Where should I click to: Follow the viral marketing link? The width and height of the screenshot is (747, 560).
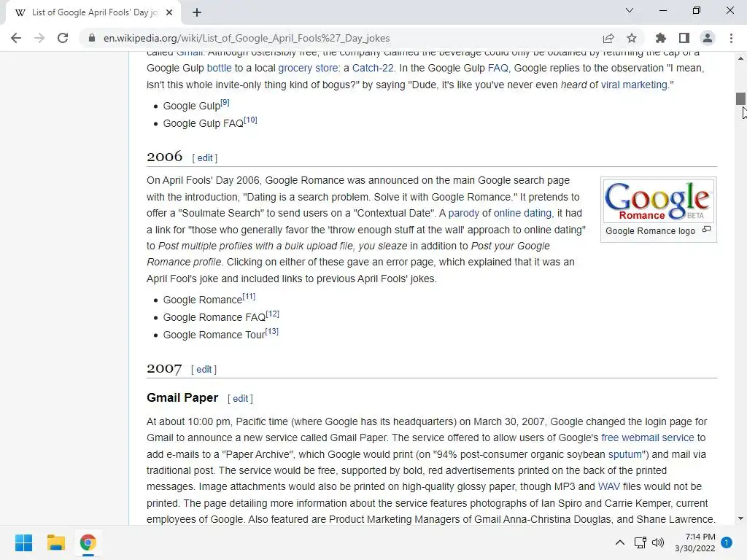tap(634, 85)
